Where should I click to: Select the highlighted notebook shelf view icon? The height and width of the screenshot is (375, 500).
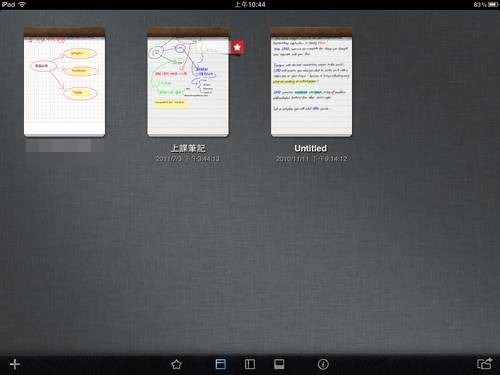(221, 364)
